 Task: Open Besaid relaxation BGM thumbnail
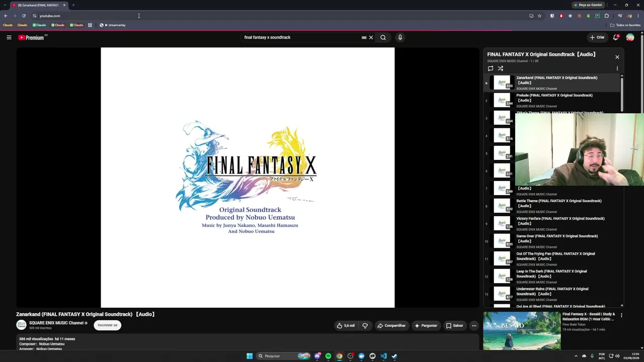coord(522,331)
